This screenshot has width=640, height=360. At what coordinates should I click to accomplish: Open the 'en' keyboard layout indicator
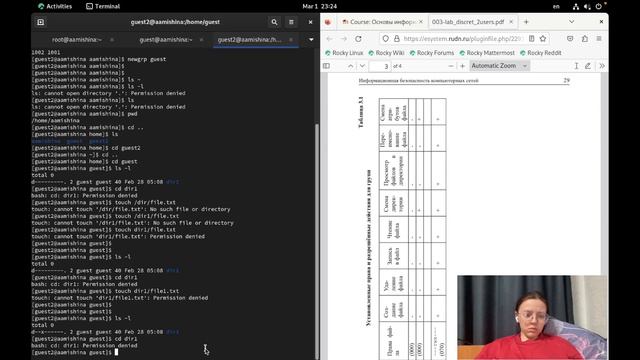(556, 6)
